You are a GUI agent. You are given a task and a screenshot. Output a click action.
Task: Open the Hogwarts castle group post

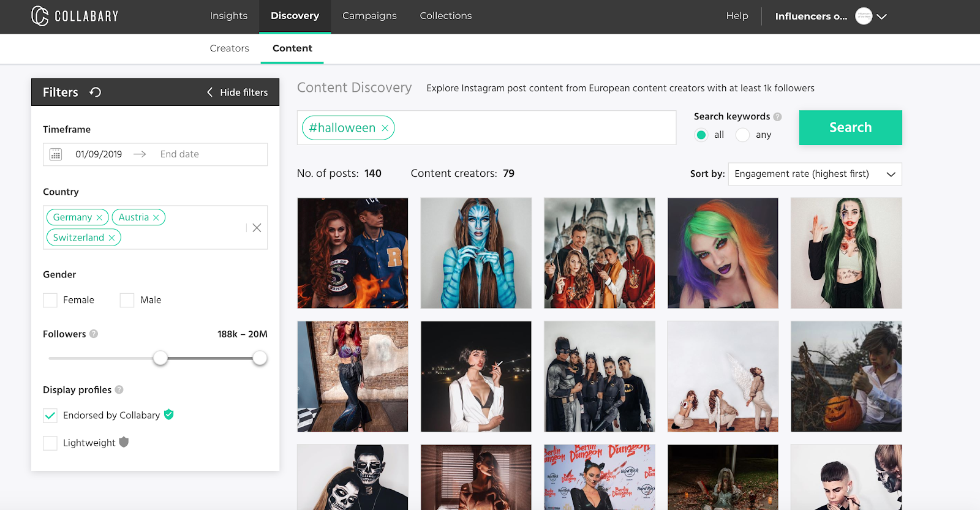point(600,253)
